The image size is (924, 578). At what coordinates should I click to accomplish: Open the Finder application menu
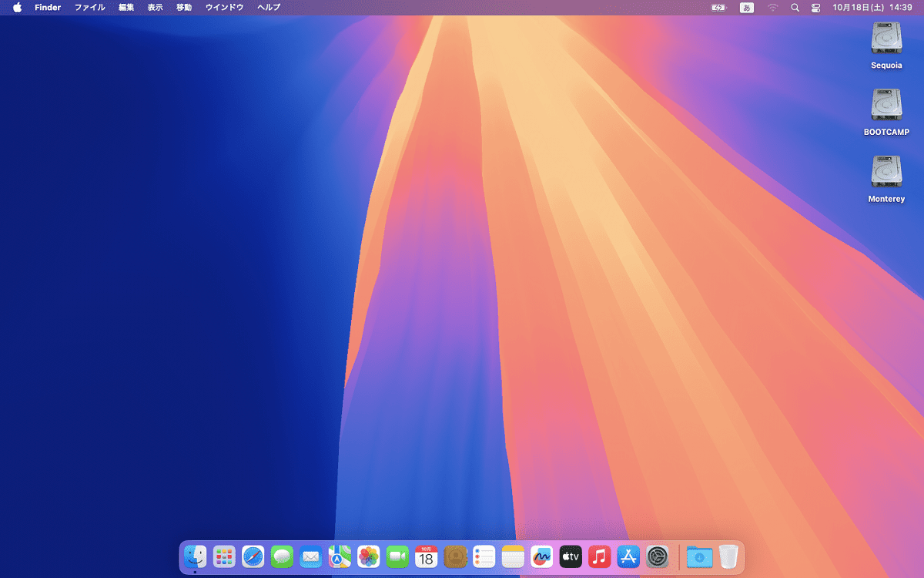tap(48, 7)
